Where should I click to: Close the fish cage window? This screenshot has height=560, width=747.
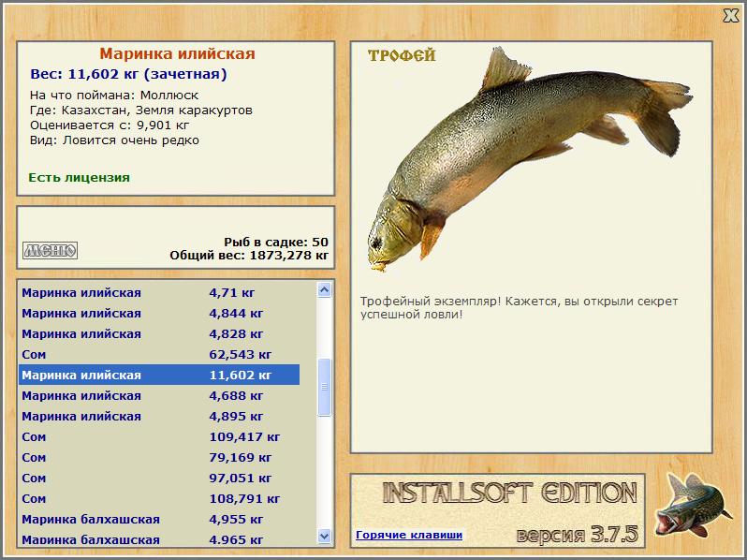(x=730, y=15)
